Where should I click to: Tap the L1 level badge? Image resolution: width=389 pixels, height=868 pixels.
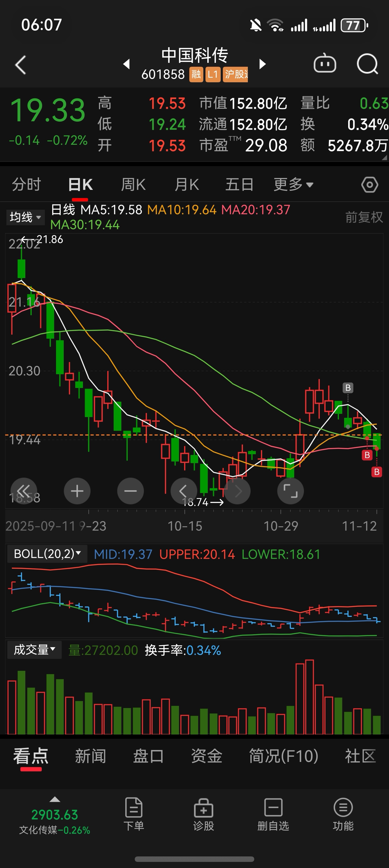[213, 74]
